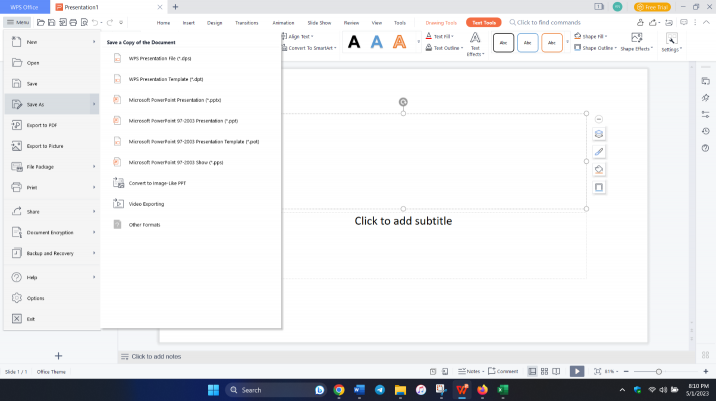Click the Print icon in quick toolbar

tap(73, 22)
